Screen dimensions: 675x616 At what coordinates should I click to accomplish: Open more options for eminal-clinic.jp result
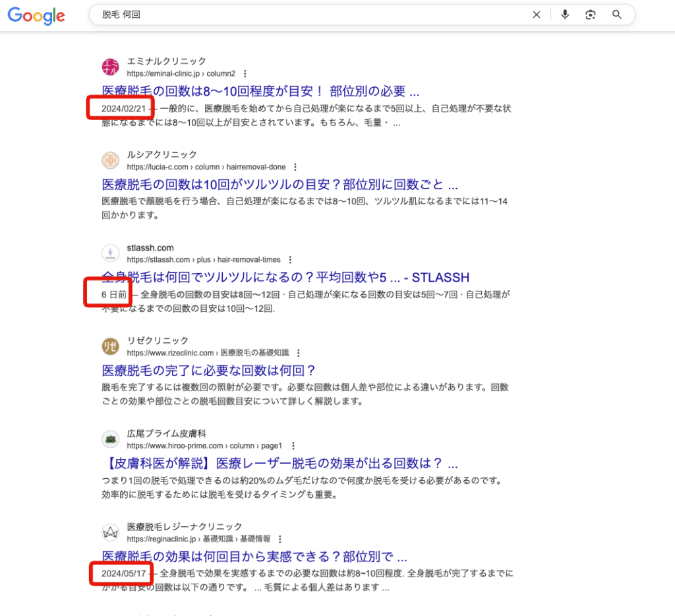click(245, 74)
